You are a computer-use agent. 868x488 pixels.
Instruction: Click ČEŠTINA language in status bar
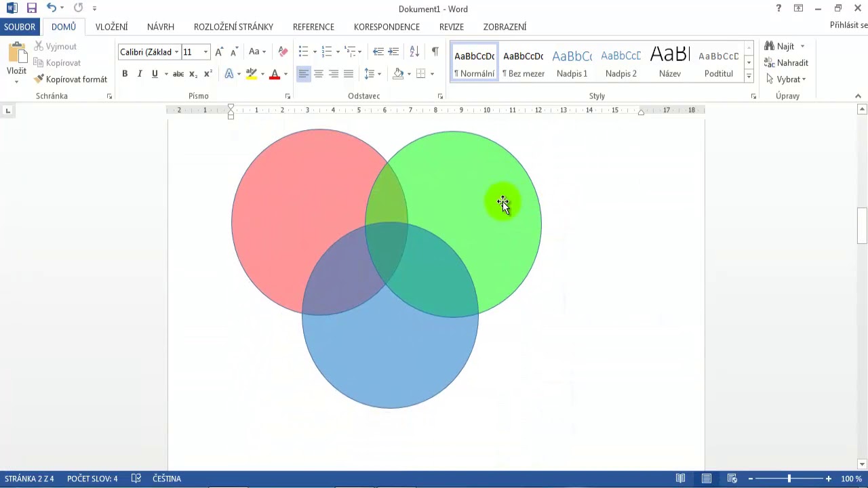click(167, 479)
